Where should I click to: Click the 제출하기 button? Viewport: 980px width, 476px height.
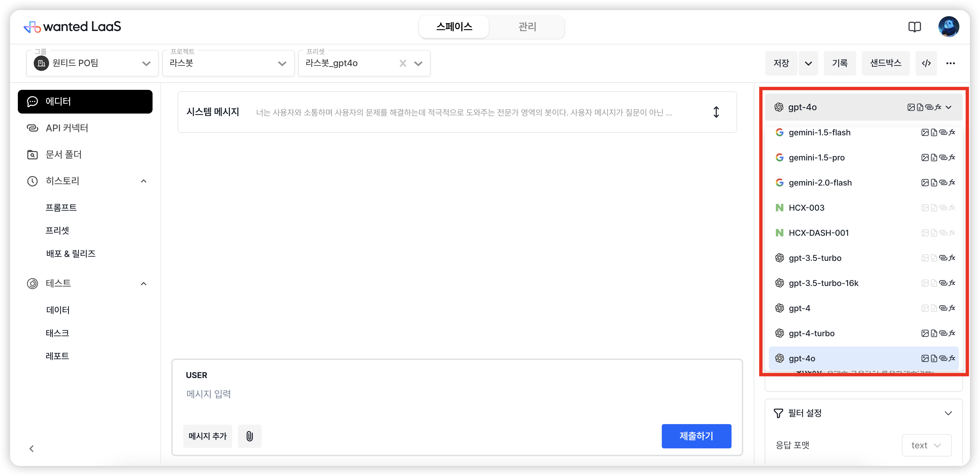pyautogui.click(x=696, y=436)
